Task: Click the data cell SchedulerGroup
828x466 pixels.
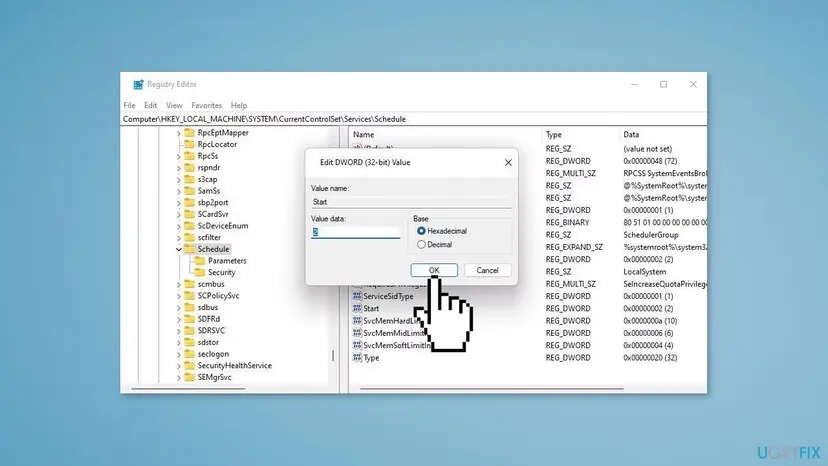Action: pyautogui.click(x=651, y=235)
